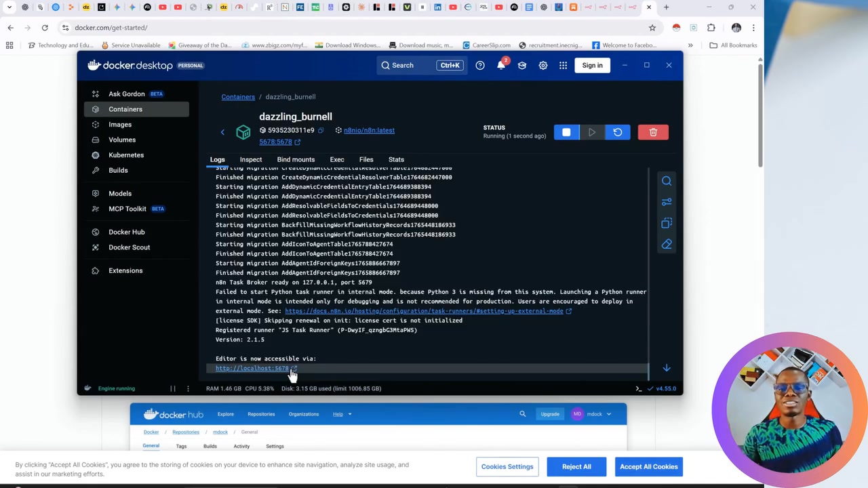Open log display options icon
The image size is (868, 488).
[x=667, y=202]
